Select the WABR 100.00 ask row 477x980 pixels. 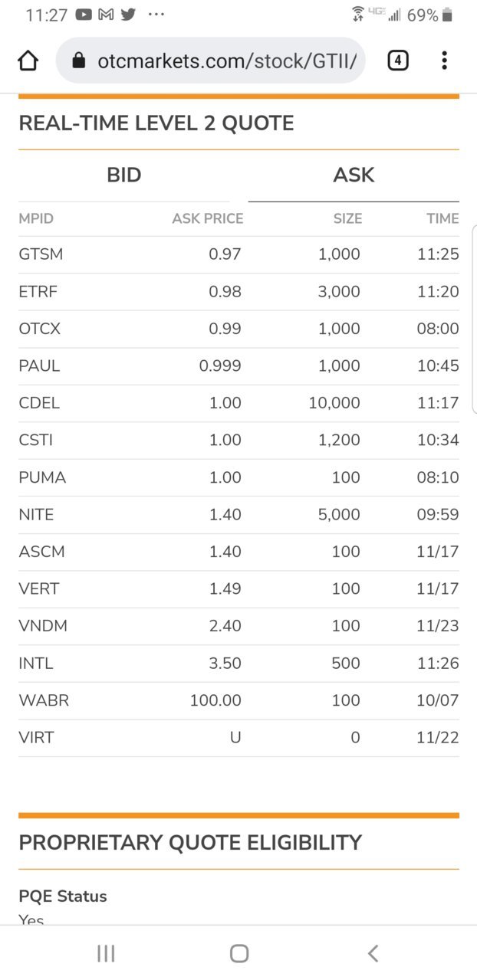[238, 700]
